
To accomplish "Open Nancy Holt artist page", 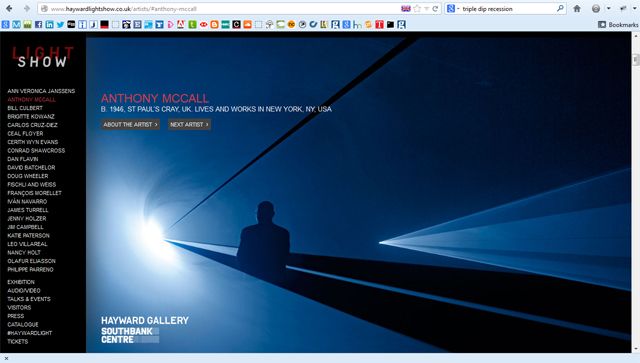I will (24, 253).
